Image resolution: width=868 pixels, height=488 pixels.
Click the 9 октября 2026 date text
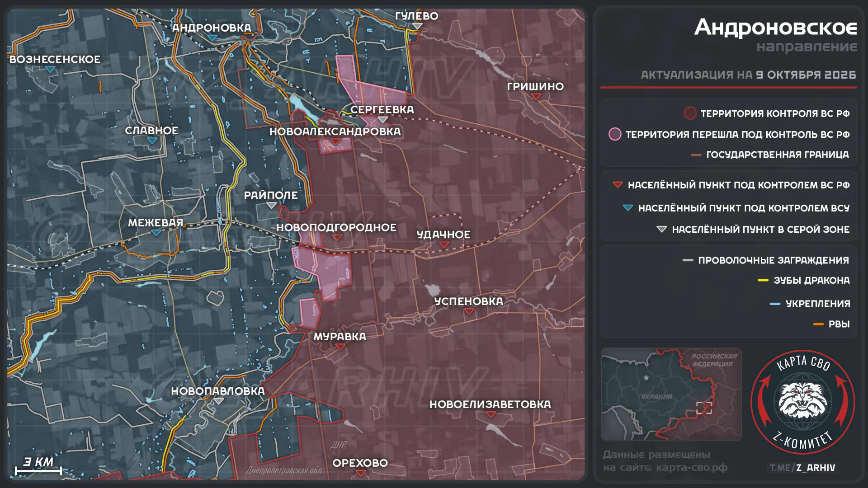pyautogui.click(x=806, y=75)
